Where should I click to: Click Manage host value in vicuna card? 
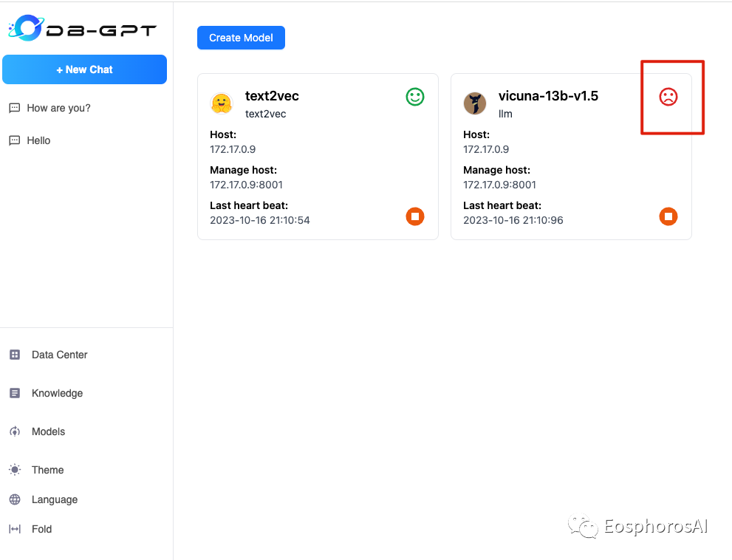[499, 185]
